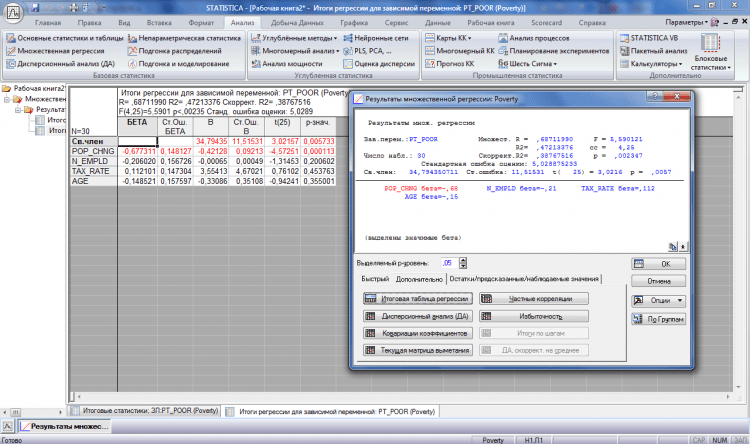750x444 pixels.
Task: Open Оценка дисперсии tool
Action: tap(379, 64)
